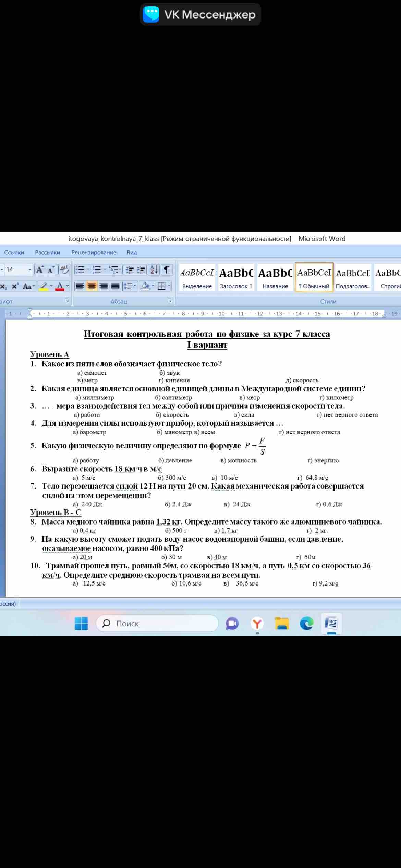Open the Абзац dialog launcher
Viewport: 401px width, 868px height.
[x=169, y=301]
